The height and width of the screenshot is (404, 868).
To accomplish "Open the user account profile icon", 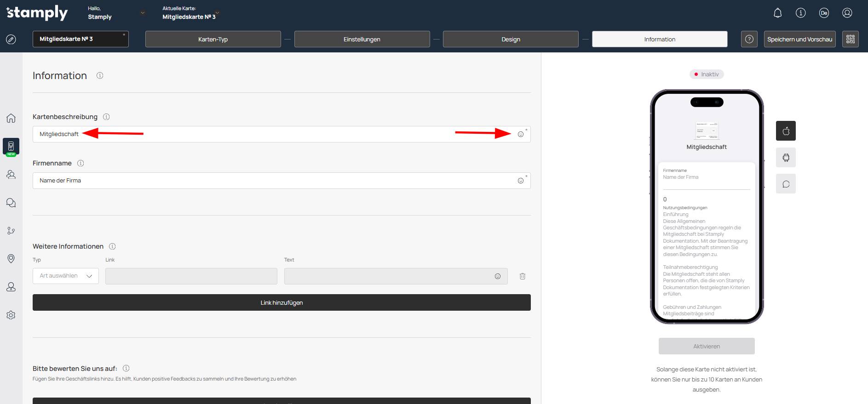I will coord(847,13).
